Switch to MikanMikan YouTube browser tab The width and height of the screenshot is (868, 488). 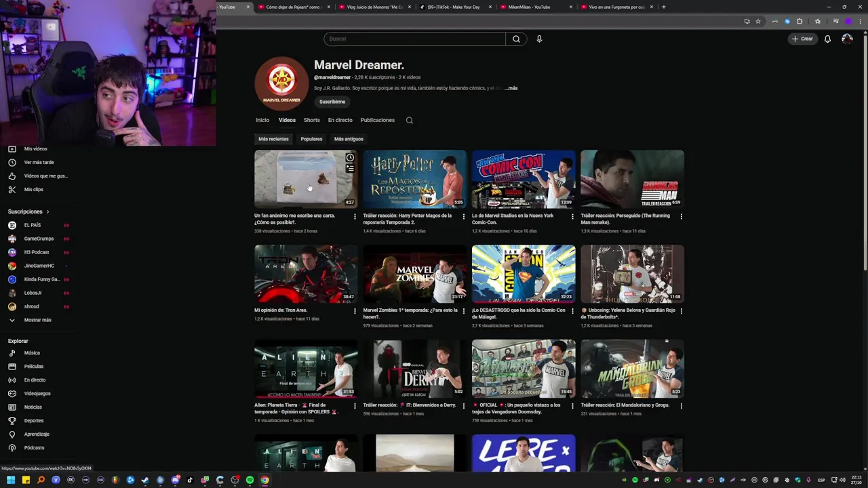(534, 7)
